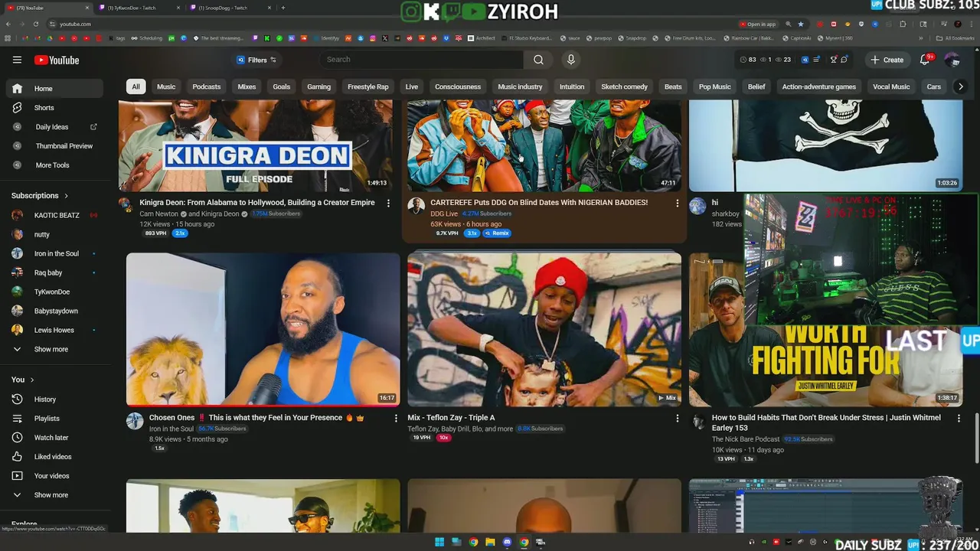Open the Teflon Zay Triple A mix thumbnail
This screenshot has width=980, height=551.
click(x=544, y=329)
